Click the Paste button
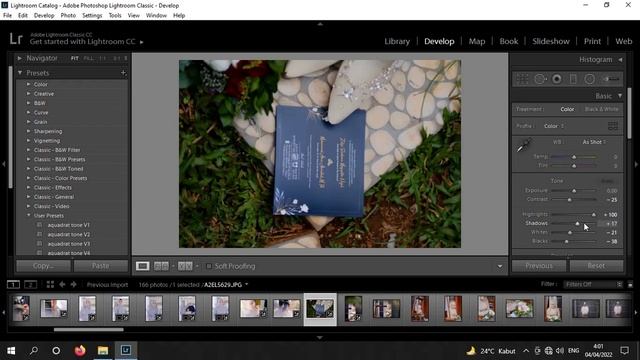 pos(100,266)
